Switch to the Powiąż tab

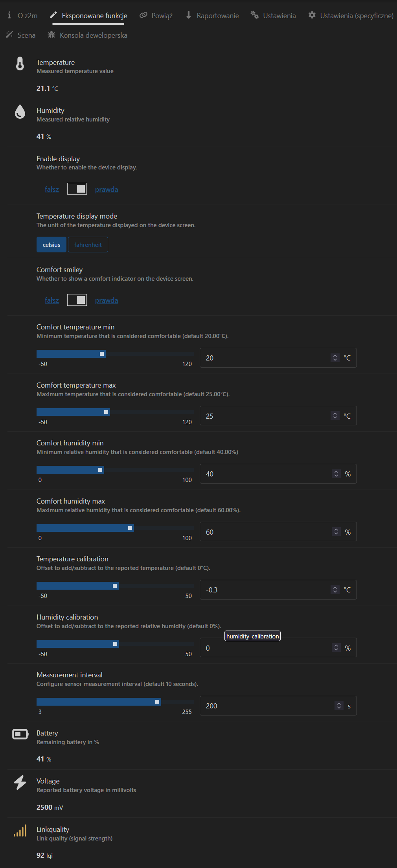coord(156,15)
